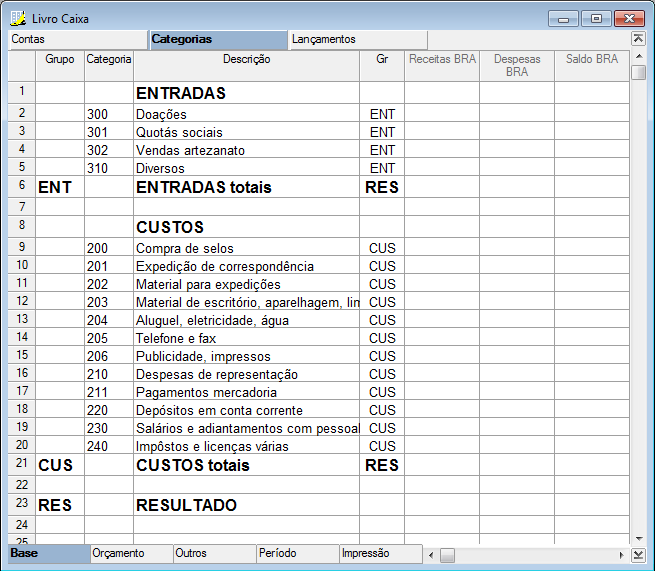Click the vertical scrollbar down arrow

pos(638,539)
